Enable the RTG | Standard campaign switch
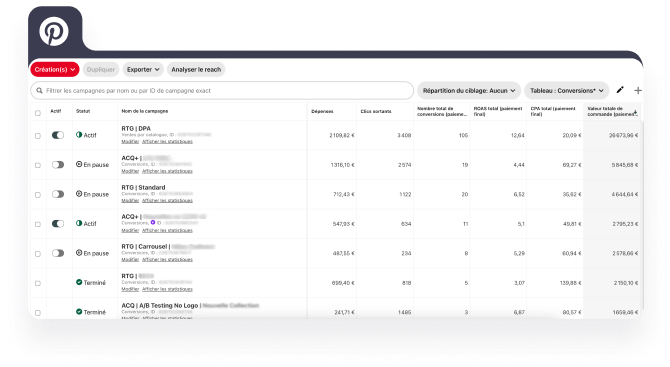 [x=58, y=194]
